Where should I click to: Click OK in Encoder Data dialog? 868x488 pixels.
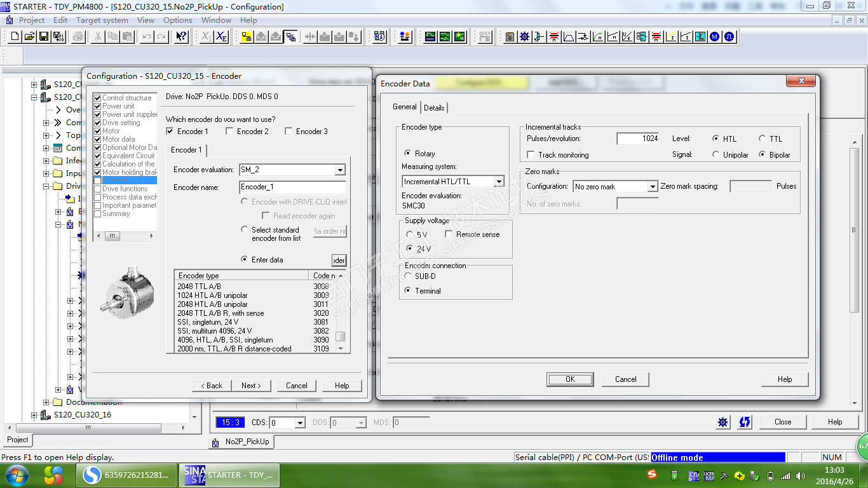[570, 379]
